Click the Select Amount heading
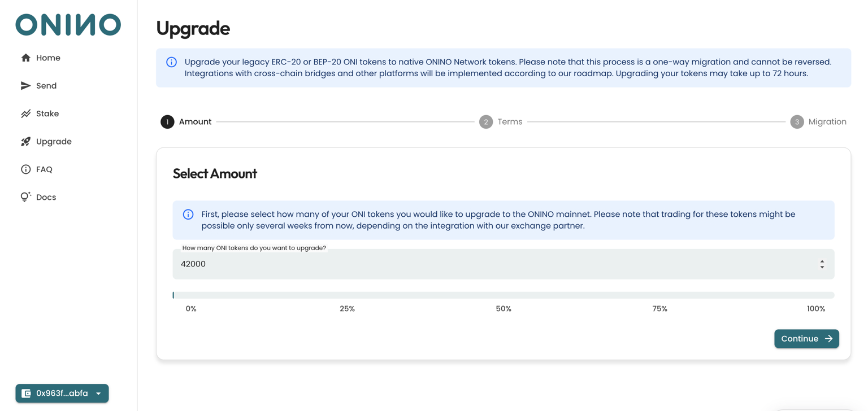This screenshot has height=411, width=868. 215,173
